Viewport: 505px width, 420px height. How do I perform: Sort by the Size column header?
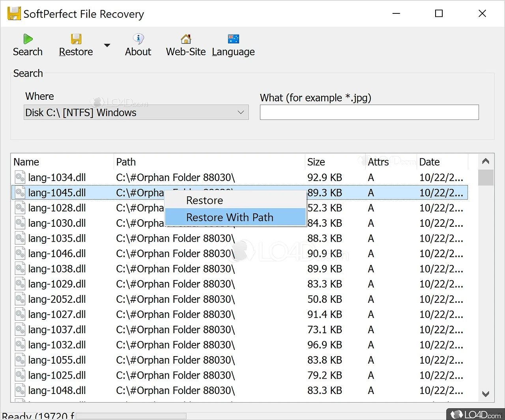335,162
